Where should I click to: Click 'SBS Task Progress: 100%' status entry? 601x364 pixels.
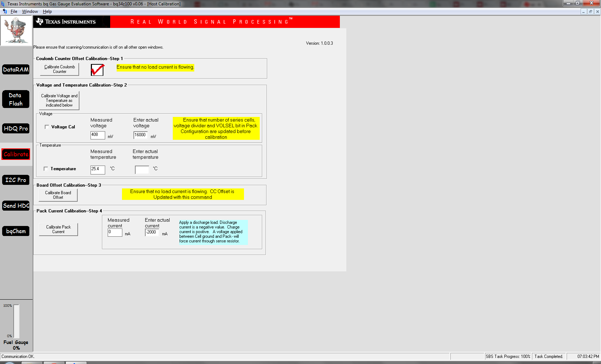click(x=508, y=356)
